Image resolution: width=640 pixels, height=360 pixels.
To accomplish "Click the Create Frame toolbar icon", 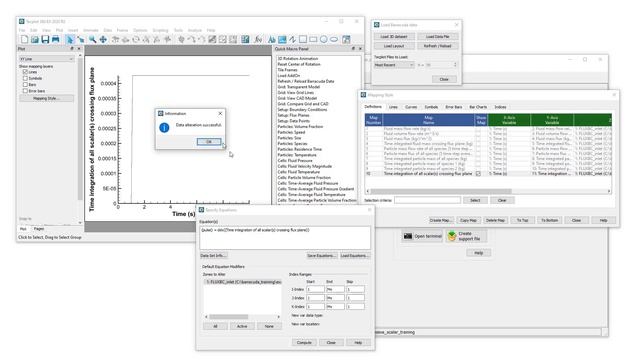I will click(346, 40).
